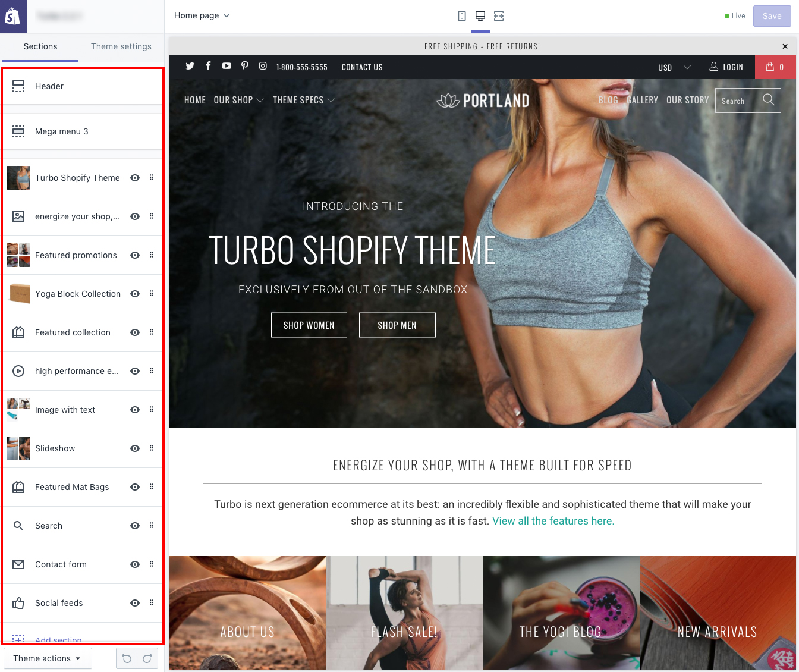Open the Twitter icon in preview header
Screen dimensions: 799x672
point(190,66)
